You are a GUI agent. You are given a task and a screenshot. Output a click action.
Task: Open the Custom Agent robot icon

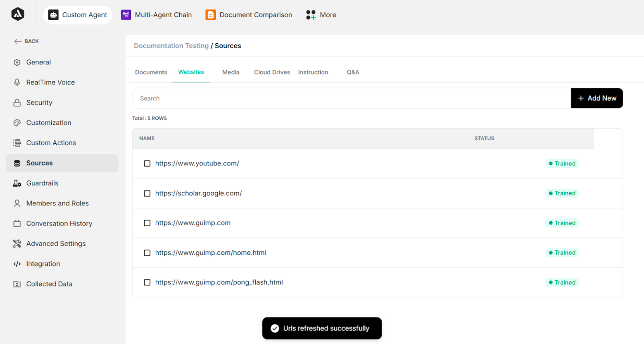tap(53, 15)
